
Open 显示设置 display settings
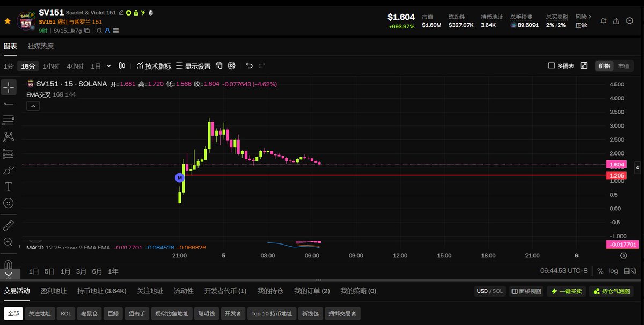pyautogui.click(x=193, y=66)
